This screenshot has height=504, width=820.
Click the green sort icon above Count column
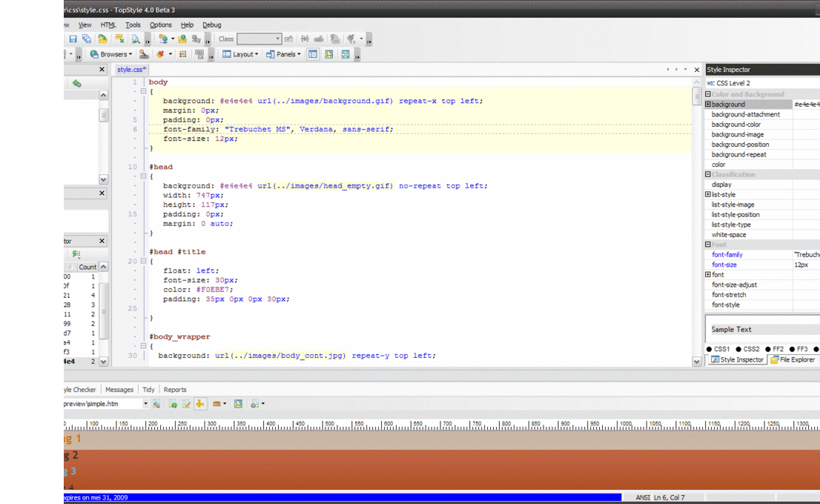[x=76, y=254]
